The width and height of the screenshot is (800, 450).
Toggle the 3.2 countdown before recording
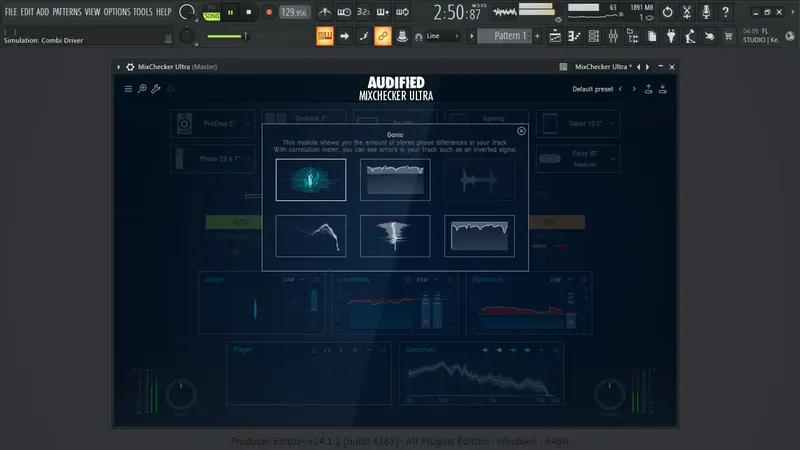[363, 12]
